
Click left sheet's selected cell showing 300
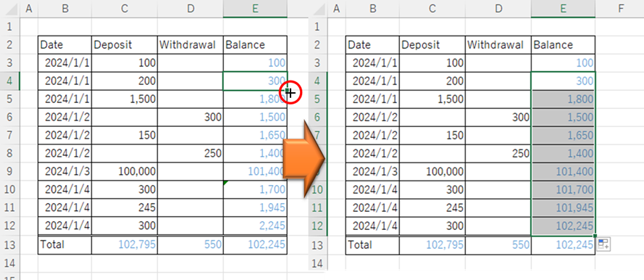coord(255,81)
